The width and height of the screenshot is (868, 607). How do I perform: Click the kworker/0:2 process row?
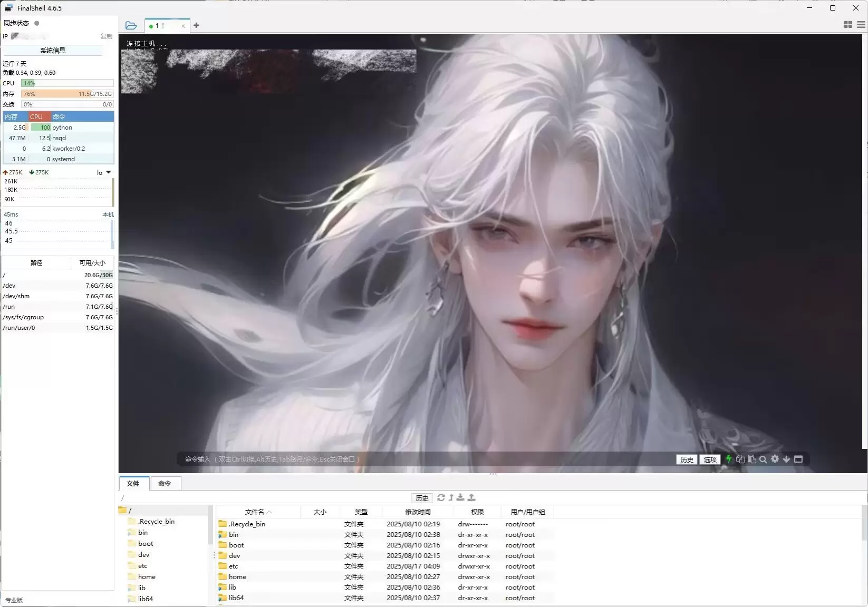pyautogui.click(x=59, y=149)
